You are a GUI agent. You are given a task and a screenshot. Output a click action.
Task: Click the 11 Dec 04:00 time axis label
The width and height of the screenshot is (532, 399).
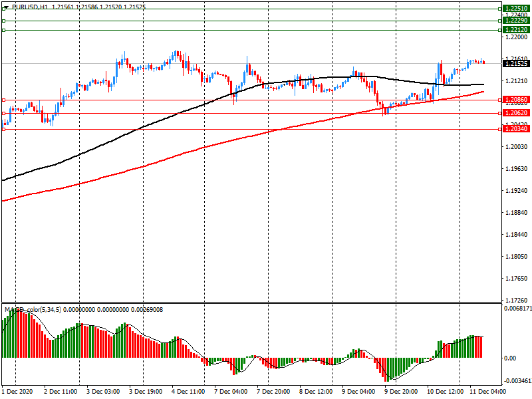point(487,392)
